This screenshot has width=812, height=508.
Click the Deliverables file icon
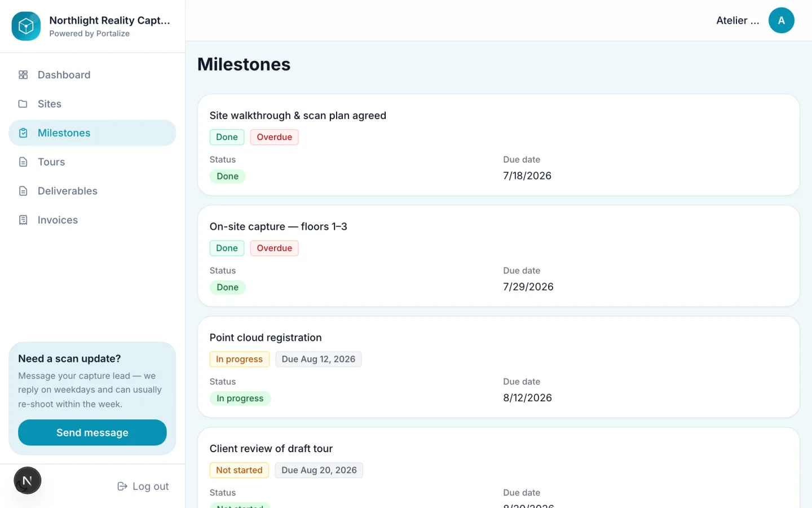[23, 191]
